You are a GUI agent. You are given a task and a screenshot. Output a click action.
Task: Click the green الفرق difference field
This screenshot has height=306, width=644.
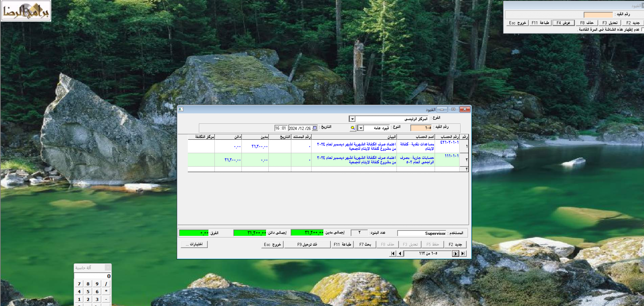coord(194,233)
